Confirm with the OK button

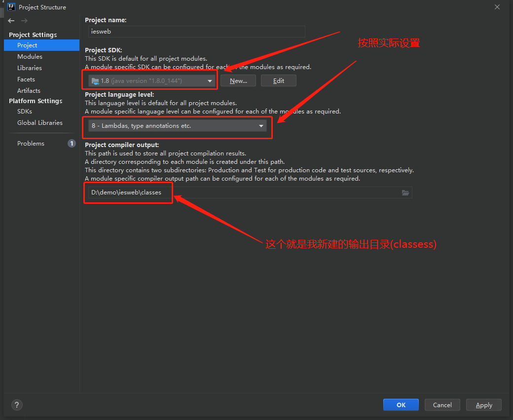(401, 405)
